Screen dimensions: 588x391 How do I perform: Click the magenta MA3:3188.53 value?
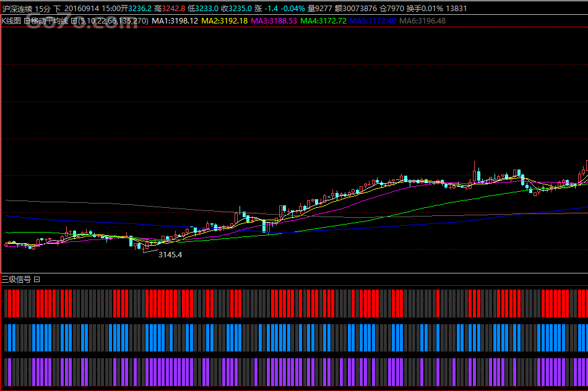(274, 21)
